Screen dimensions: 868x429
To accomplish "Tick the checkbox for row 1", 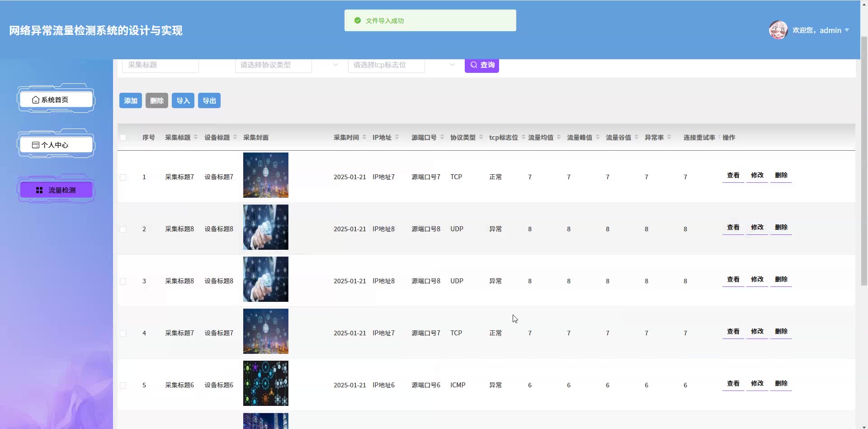I will (x=123, y=177).
